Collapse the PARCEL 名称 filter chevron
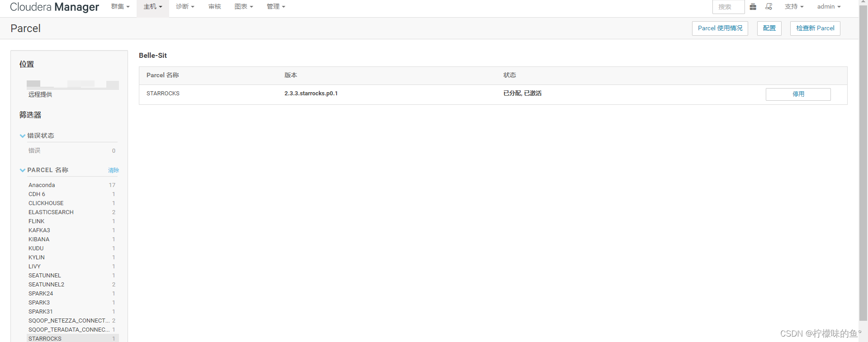Viewport: 868px width, 342px height. click(23, 170)
